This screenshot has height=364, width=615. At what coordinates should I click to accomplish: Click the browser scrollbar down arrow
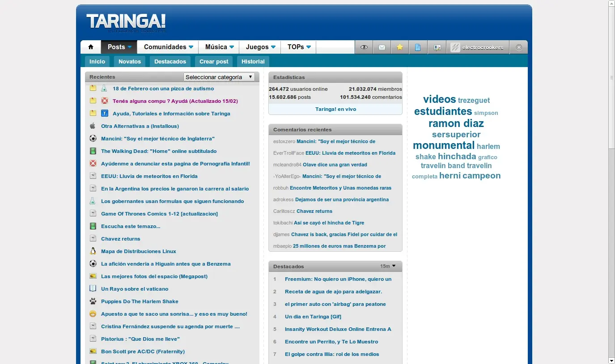pyautogui.click(x=611, y=360)
